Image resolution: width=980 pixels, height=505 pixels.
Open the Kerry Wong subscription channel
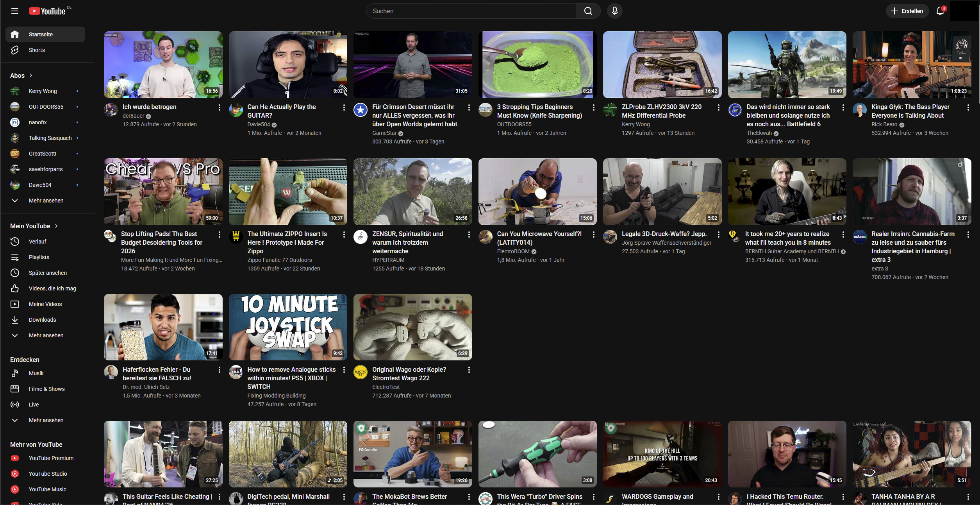click(43, 91)
